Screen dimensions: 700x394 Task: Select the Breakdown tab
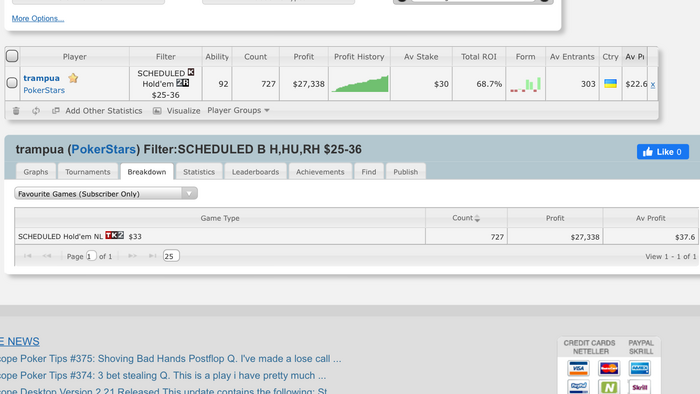(147, 172)
